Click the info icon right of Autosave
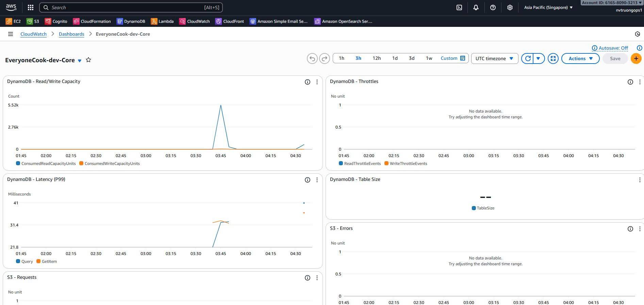644x305 pixels. (x=640, y=48)
